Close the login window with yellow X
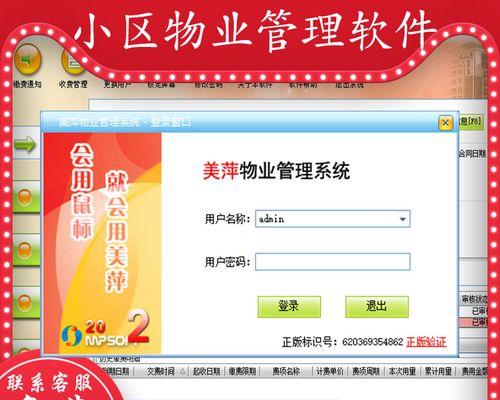Viewport: 500px width, 400px height. pyautogui.click(x=445, y=123)
